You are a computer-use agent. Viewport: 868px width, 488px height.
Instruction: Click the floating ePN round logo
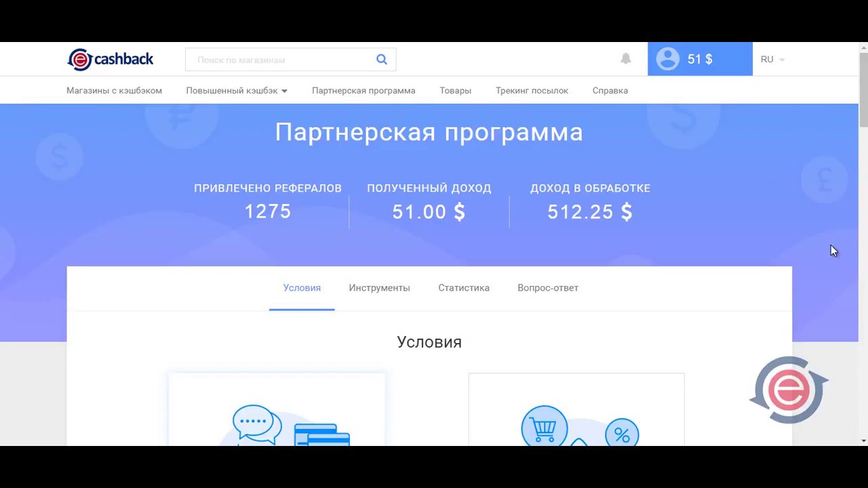tap(789, 390)
